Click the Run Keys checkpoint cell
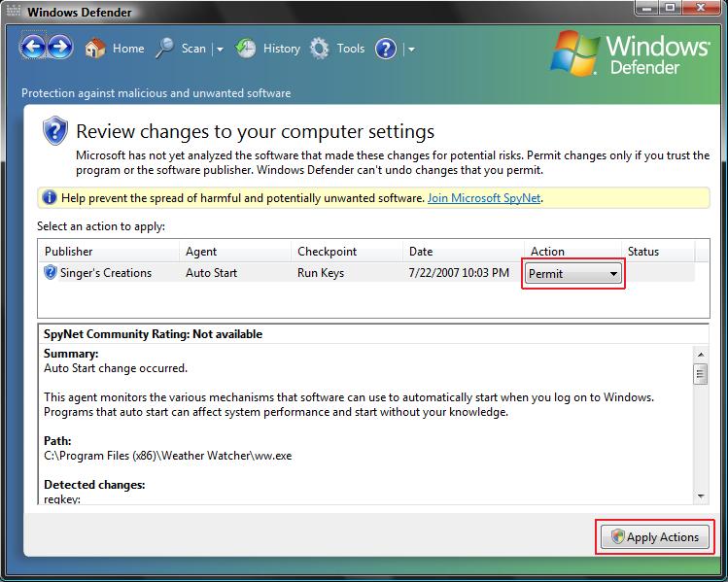The image size is (728, 582). coord(321,273)
